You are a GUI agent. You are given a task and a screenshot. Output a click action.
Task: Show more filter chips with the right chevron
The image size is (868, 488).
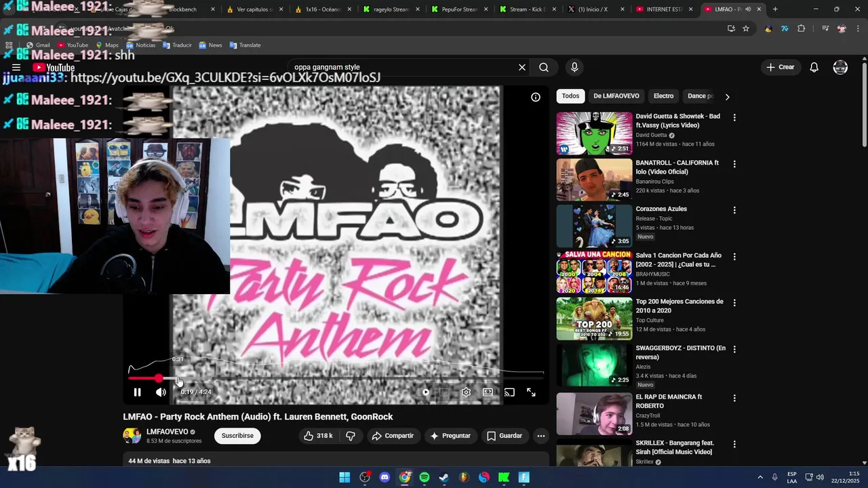point(727,97)
